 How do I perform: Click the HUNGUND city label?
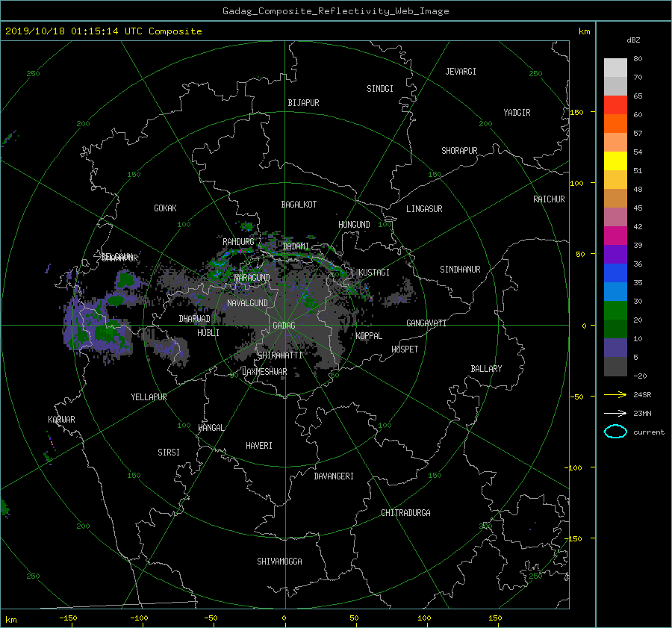(x=354, y=224)
